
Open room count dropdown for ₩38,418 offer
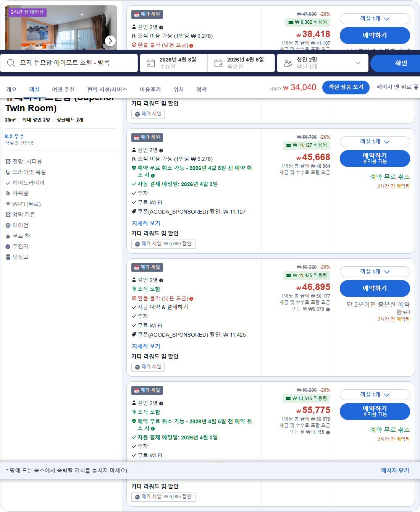(x=375, y=19)
